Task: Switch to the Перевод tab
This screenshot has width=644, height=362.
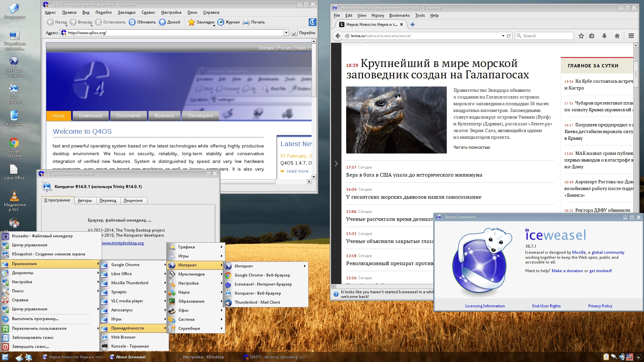Action: [108, 200]
